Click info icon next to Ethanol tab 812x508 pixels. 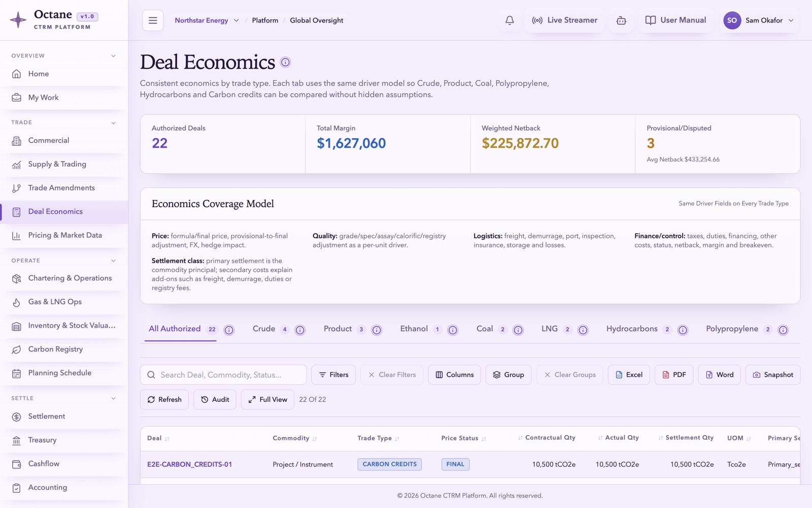click(453, 330)
